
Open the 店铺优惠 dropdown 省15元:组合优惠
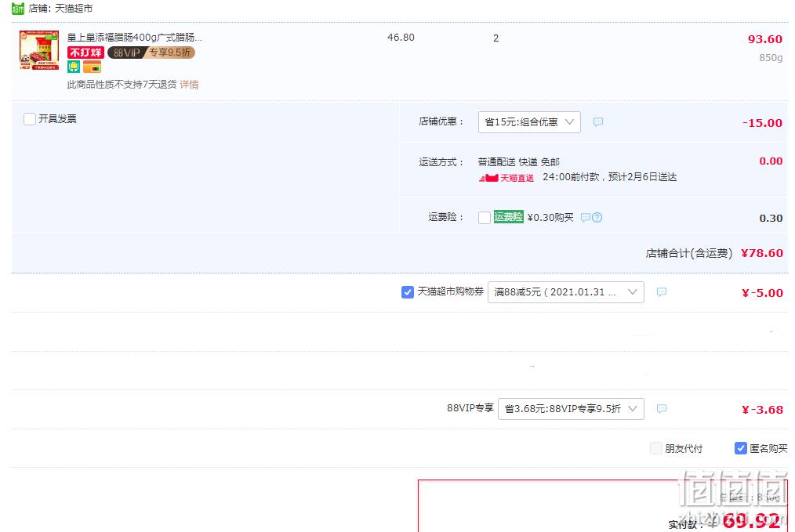tap(529, 122)
